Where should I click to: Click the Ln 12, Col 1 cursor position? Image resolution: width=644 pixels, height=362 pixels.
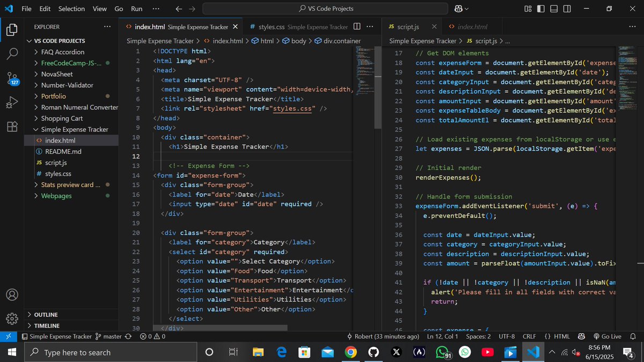(443, 336)
